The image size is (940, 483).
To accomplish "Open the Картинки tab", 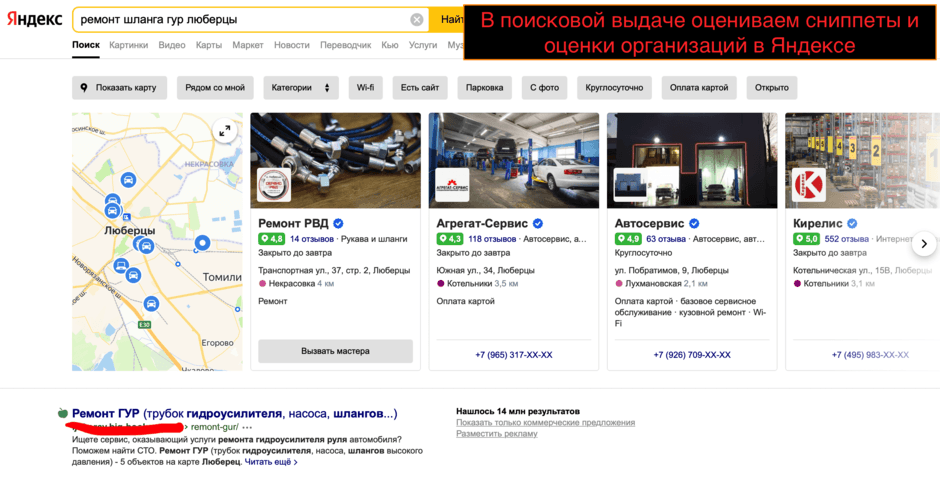I will pos(128,45).
